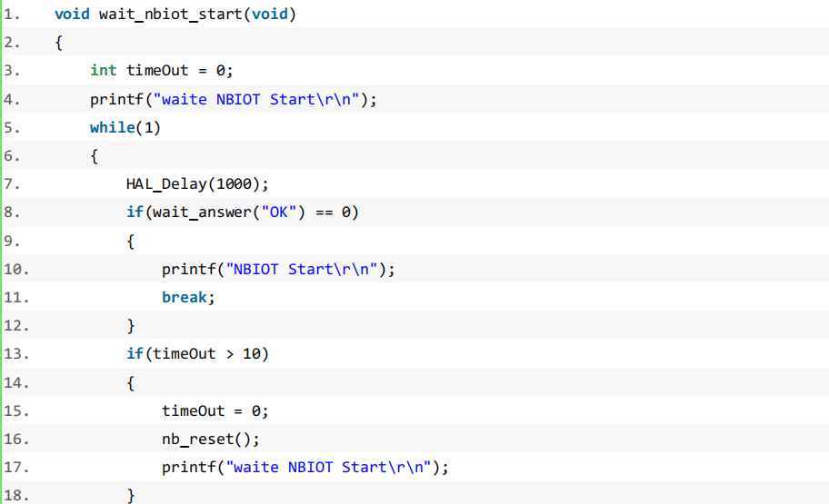Click the void return type keyword on line 1
The height and width of the screenshot is (504, 829).
72,15
